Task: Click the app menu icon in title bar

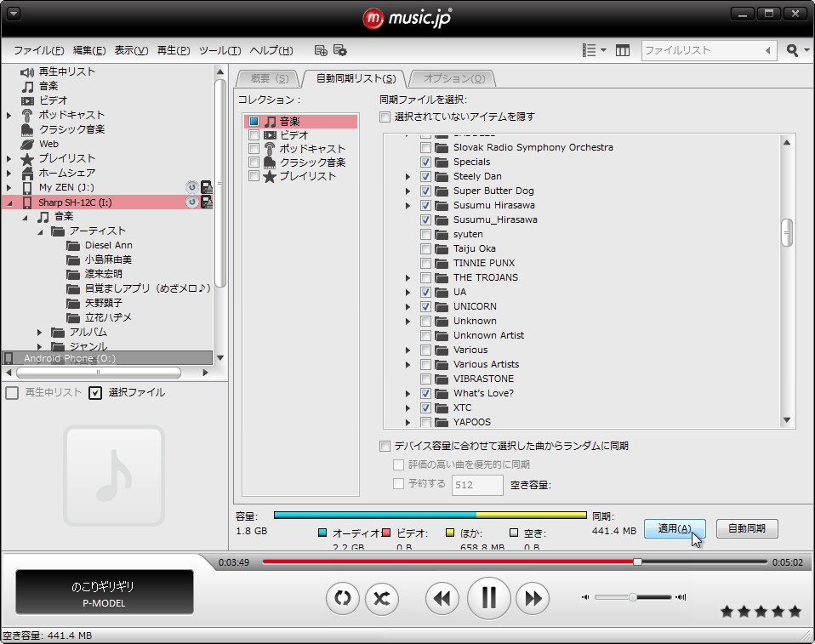Action: tap(14, 14)
